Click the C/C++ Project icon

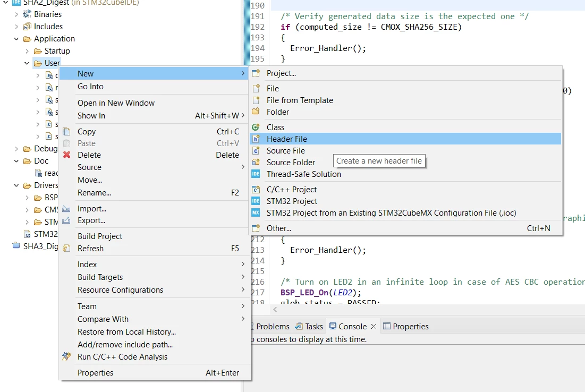pos(256,189)
